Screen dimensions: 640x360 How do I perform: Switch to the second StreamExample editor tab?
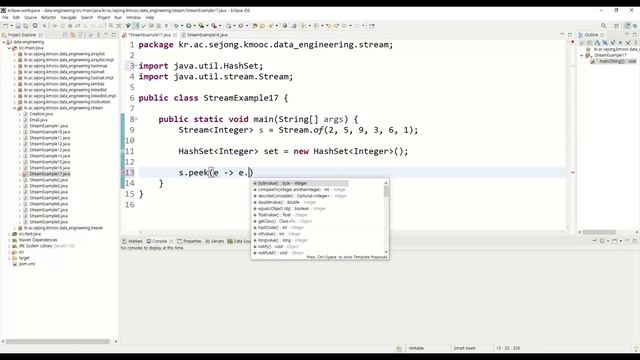[x=204, y=35]
